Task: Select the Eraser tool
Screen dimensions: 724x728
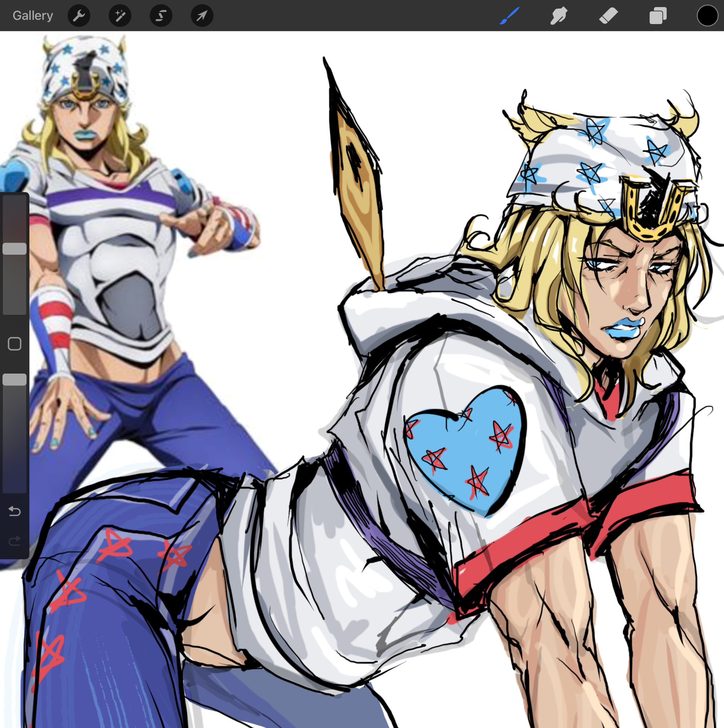Action: coord(608,16)
